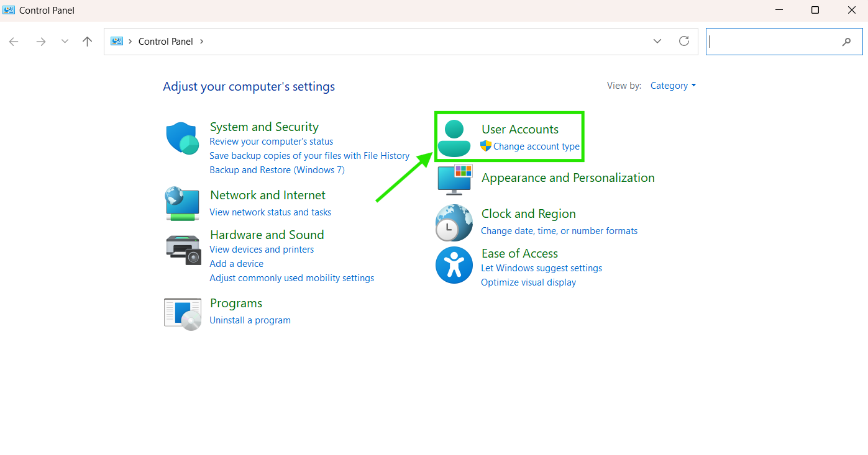
Task: Click the search magnifier icon
Action: pos(846,42)
